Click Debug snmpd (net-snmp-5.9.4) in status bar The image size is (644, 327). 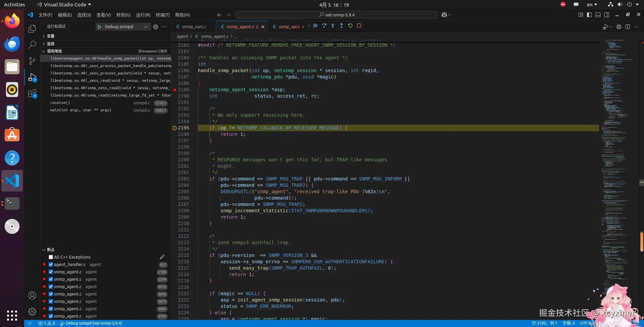pos(91,323)
